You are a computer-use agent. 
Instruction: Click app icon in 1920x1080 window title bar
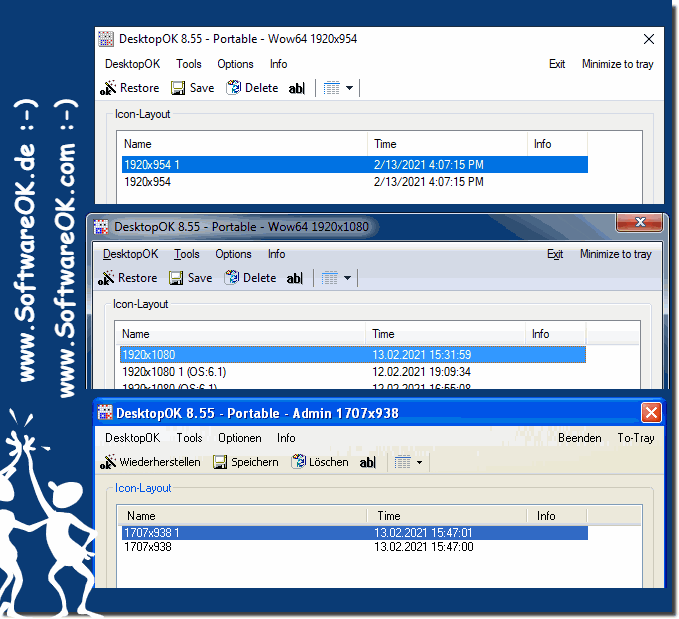pos(101,227)
